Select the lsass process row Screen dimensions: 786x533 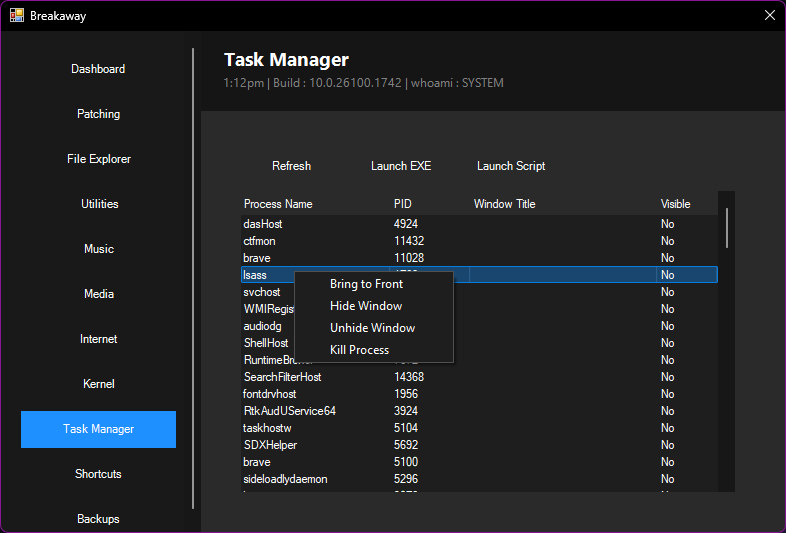pos(479,275)
